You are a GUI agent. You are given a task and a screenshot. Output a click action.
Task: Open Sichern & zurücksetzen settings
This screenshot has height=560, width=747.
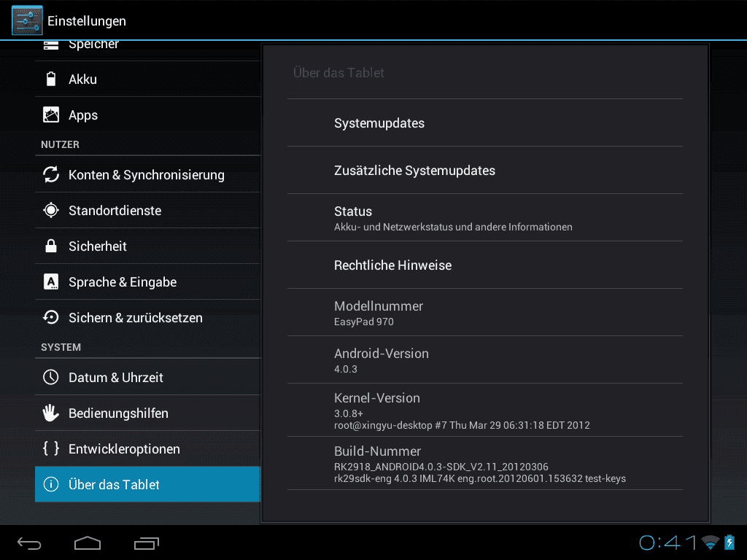[x=147, y=317]
